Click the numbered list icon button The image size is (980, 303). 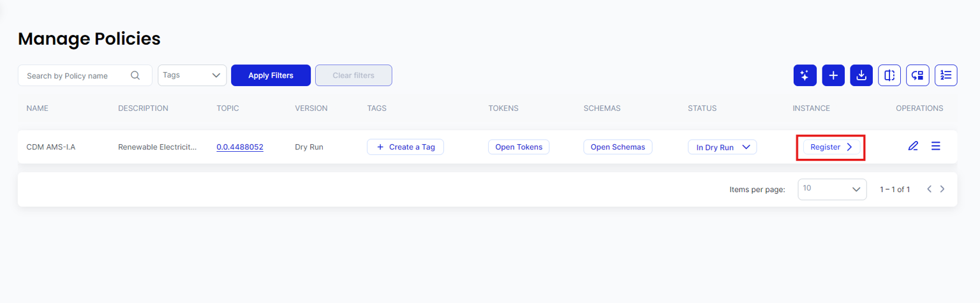pos(946,75)
